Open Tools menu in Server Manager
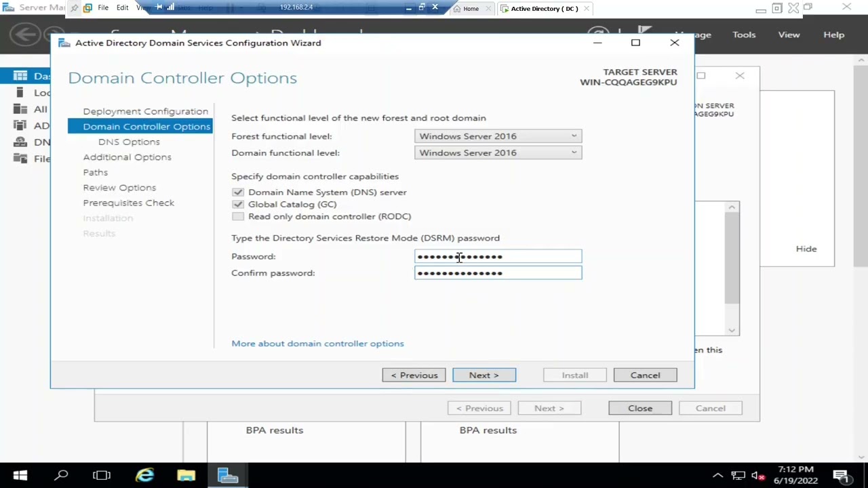Screen dimensions: 868x488 pos(744,35)
